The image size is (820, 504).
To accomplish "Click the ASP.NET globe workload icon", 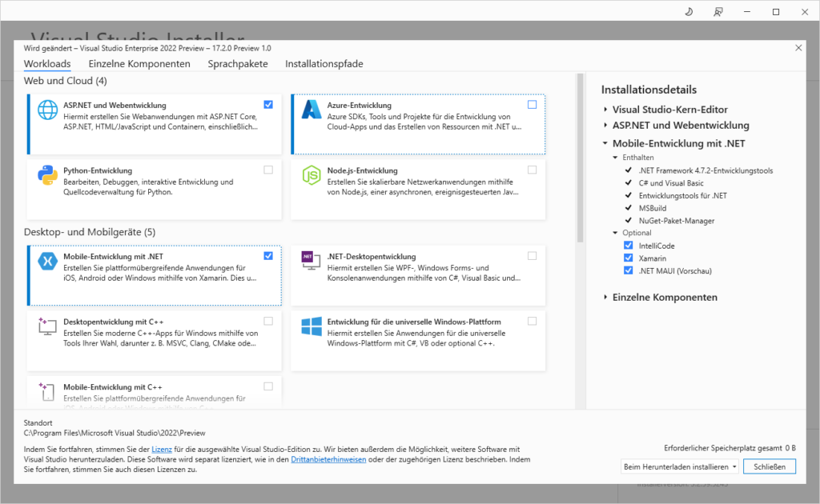I will tap(48, 110).
